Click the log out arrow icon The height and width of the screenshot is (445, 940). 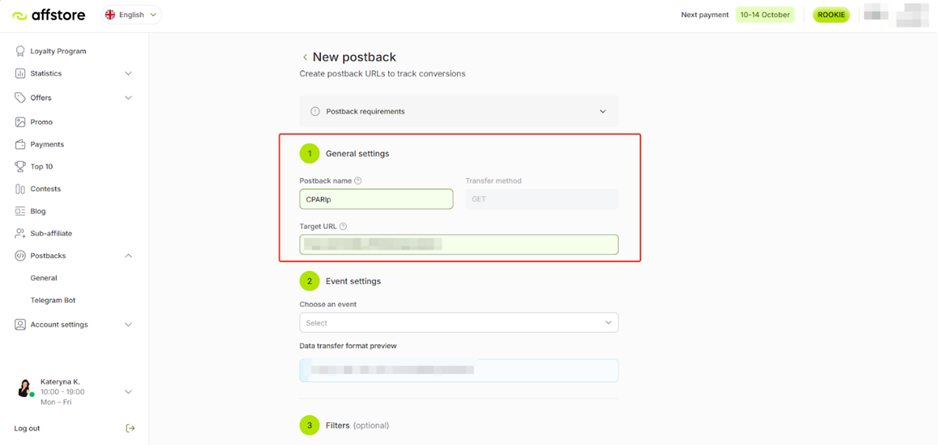(x=130, y=428)
